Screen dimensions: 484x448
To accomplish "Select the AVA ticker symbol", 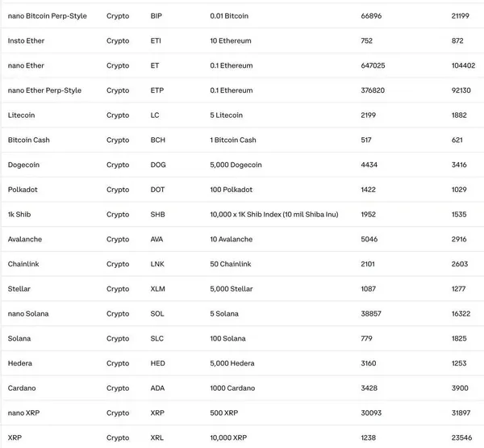I will click(x=157, y=240).
